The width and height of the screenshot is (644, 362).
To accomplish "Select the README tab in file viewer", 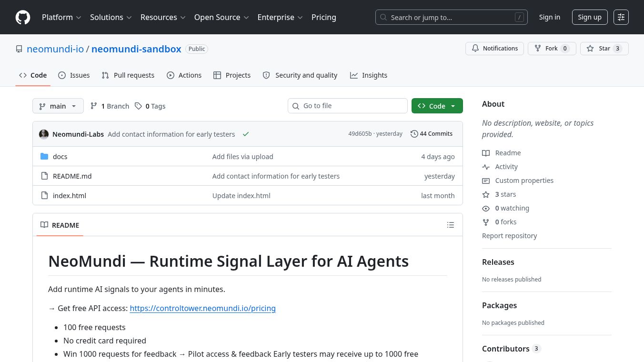I will click(x=60, y=225).
